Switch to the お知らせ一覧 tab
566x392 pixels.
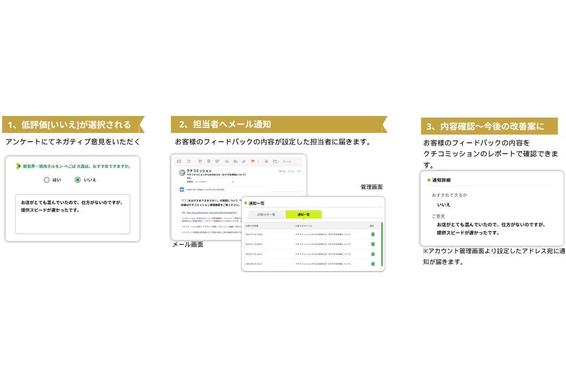266,215
